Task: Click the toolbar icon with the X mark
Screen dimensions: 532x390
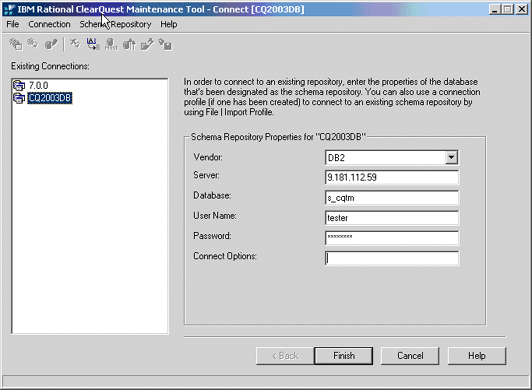Action: click(75, 44)
